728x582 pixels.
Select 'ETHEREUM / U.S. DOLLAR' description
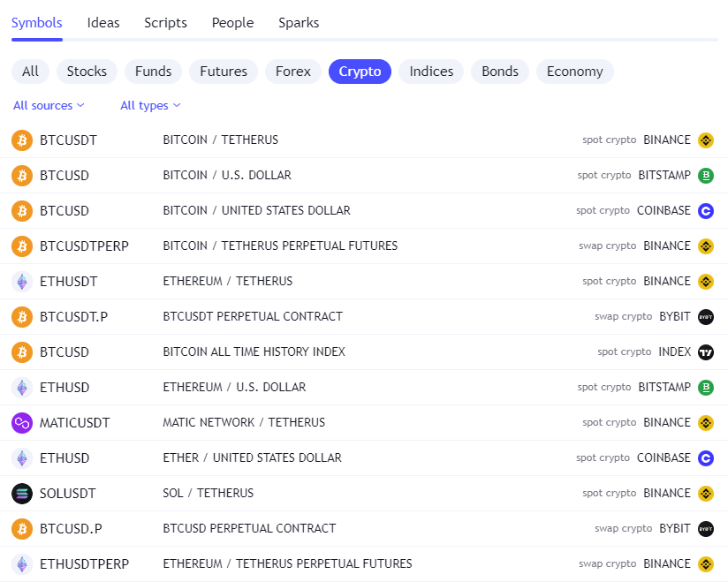(x=234, y=387)
